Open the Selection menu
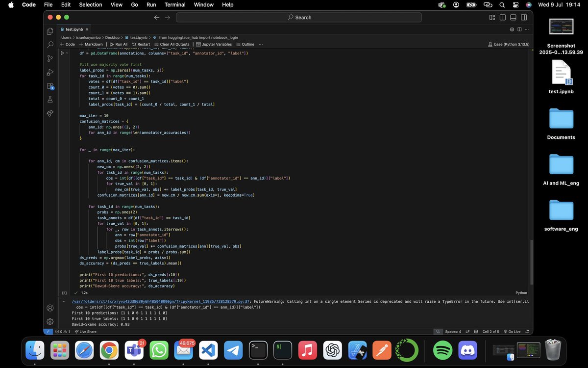This screenshot has width=588, height=368. pos(91,5)
